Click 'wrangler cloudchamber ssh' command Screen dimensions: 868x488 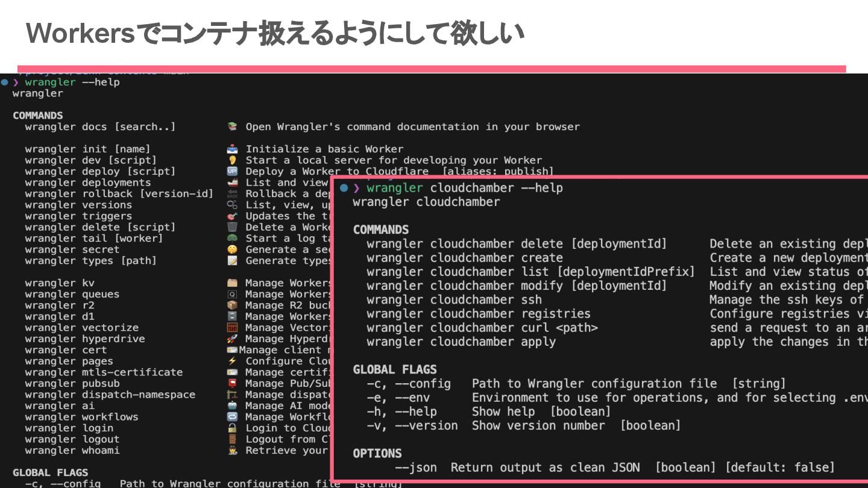[454, 299]
